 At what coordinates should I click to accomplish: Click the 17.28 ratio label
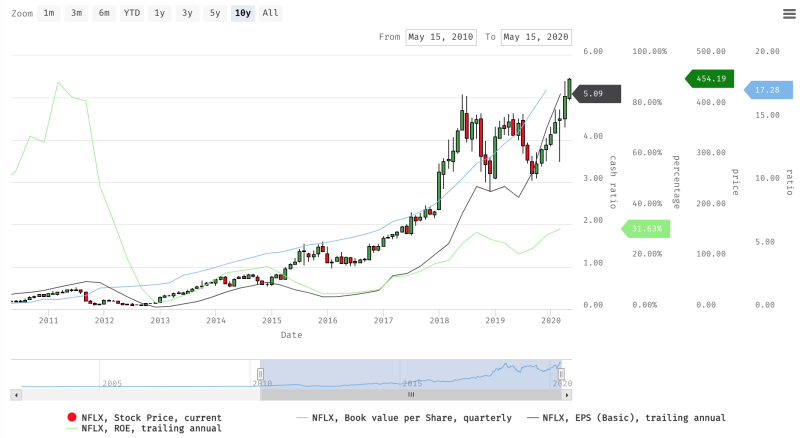pyautogui.click(x=768, y=90)
